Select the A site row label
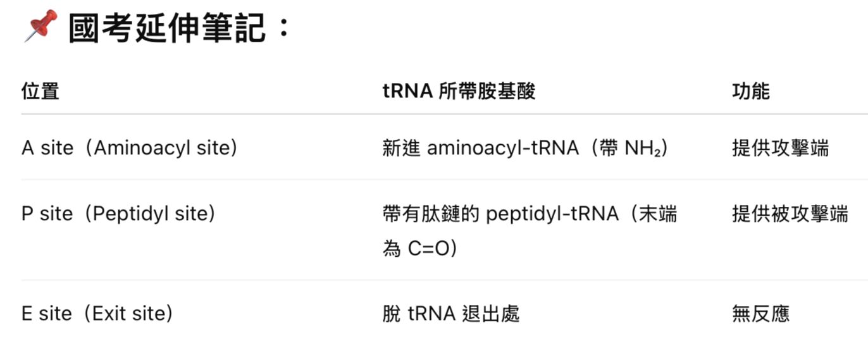The height and width of the screenshot is (358, 868). 47,148
